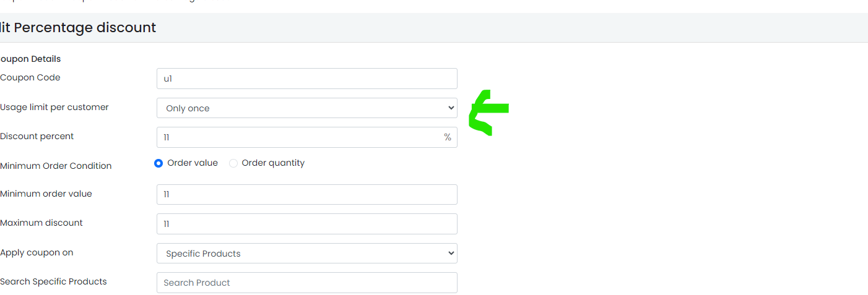868x295 pixels.
Task: Click the Coupon Code input field
Action: point(307,79)
